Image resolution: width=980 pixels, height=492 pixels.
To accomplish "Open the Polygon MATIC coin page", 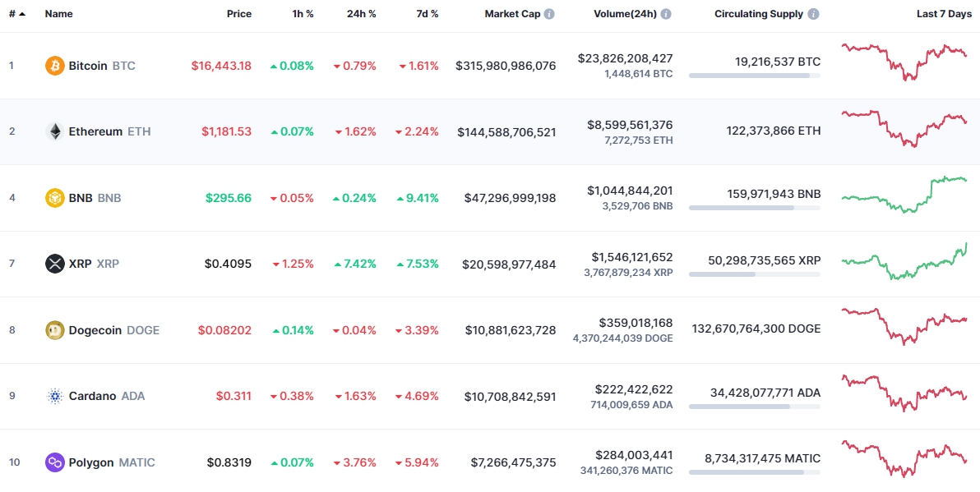I will tap(112, 462).
